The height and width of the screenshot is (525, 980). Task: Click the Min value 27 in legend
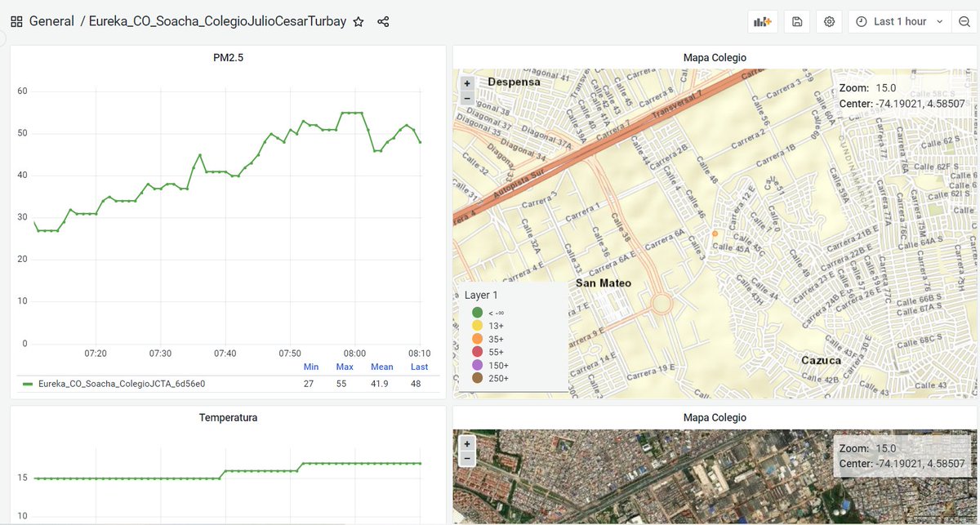coord(309,384)
